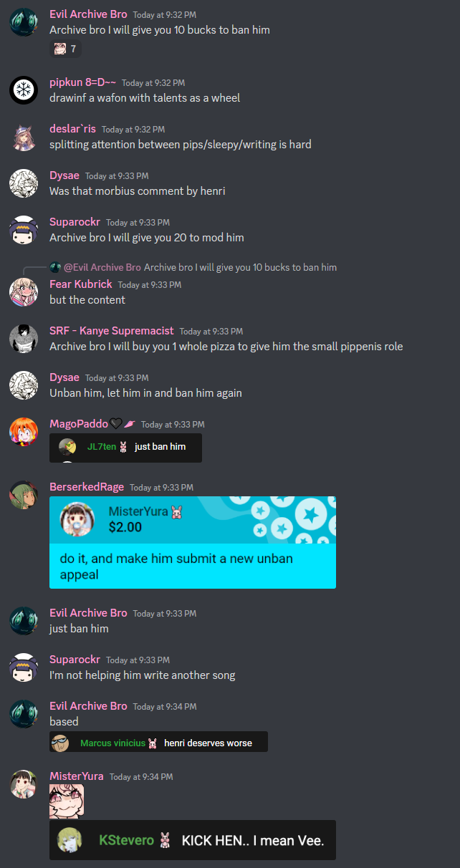Open SRF - Kanye Supremacist avatar
The image size is (460, 868).
pyautogui.click(x=24, y=338)
